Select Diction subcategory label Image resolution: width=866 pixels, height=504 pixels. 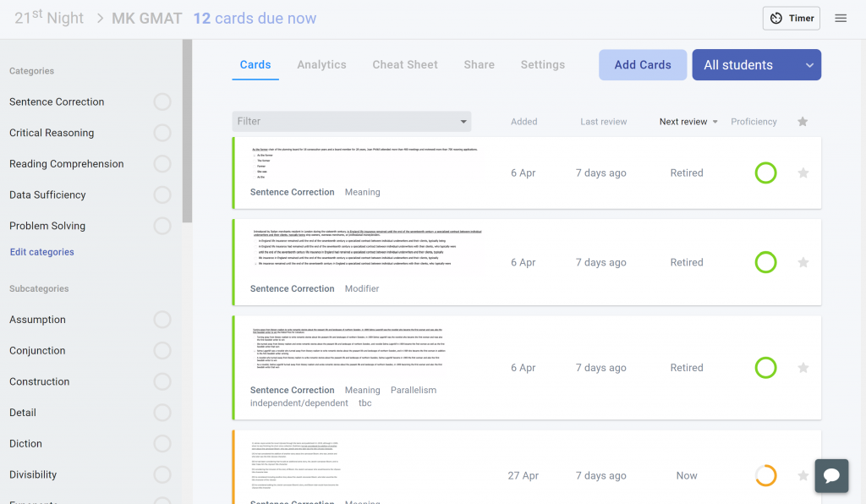pyautogui.click(x=25, y=443)
